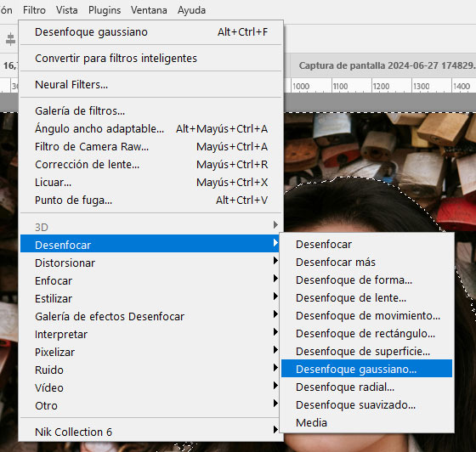Image resolution: width=476 pixels, height=452 pixels.
Task: Open the Ayuda menu
Action: point(191,10)
